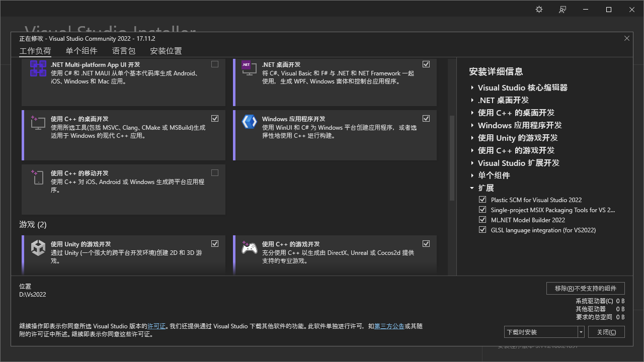
Task: Click 移除(R)不受支持的组件 button
Action: point(586,288)
